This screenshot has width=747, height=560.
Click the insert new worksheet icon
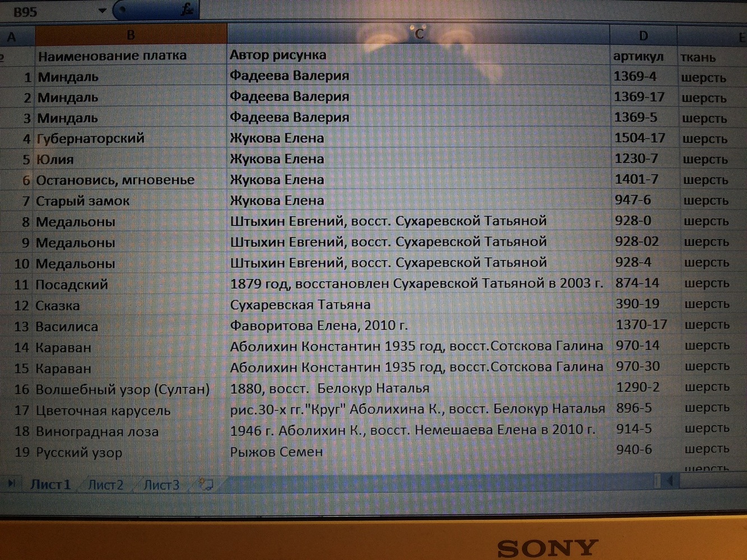206,484
